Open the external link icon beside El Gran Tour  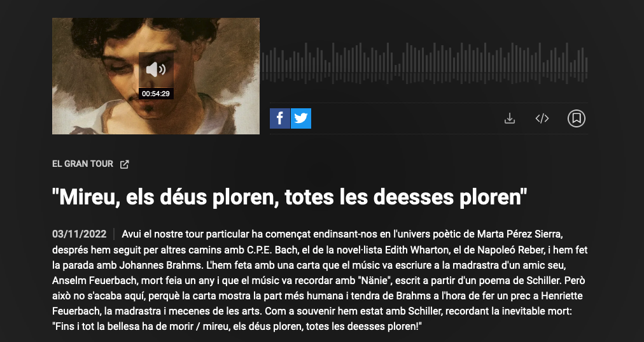coord(125,164)
